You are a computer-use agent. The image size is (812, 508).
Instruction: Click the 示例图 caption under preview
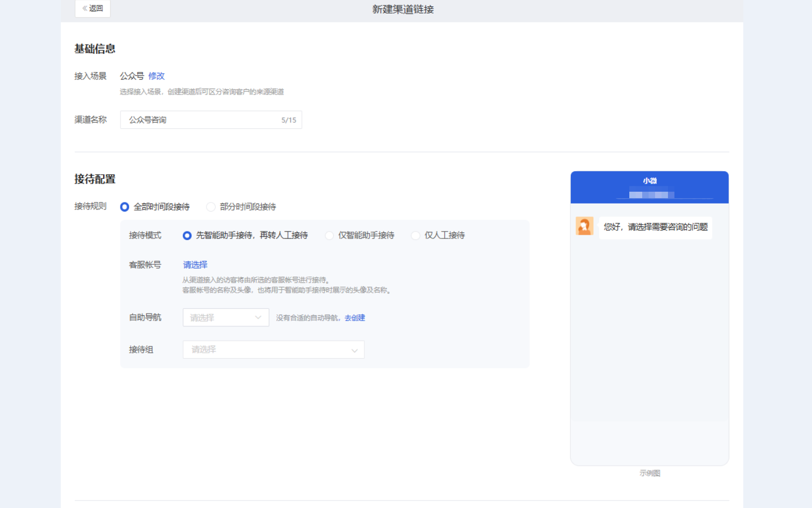point(650,473)
